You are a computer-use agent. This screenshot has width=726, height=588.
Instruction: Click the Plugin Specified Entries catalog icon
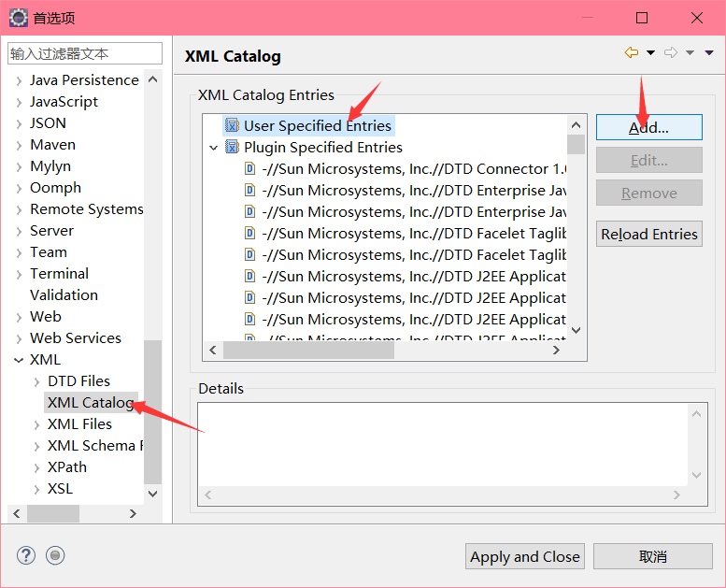(x=232, y=147)
